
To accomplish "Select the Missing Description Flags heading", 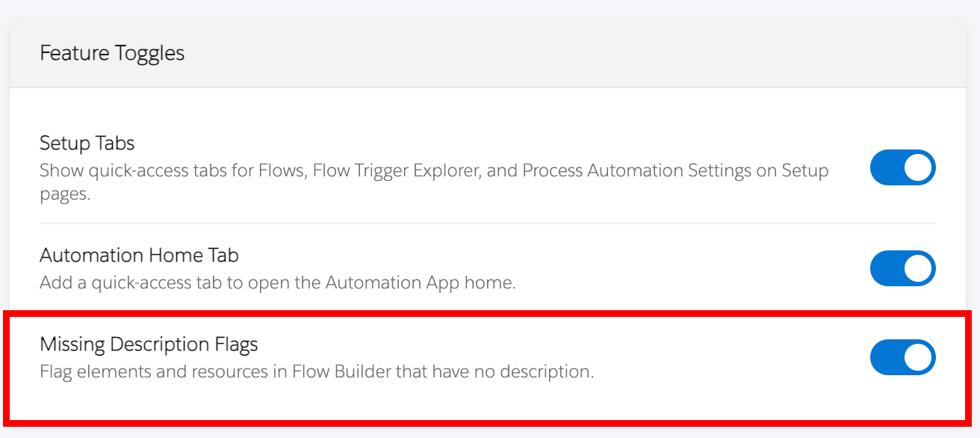I will [x=149, y=344].
